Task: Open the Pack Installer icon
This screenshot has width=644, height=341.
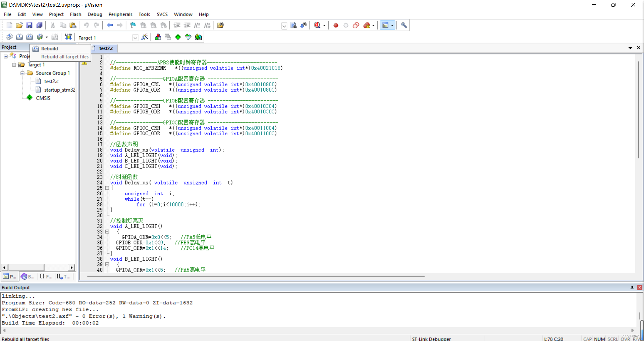Action: pos(198,37)
